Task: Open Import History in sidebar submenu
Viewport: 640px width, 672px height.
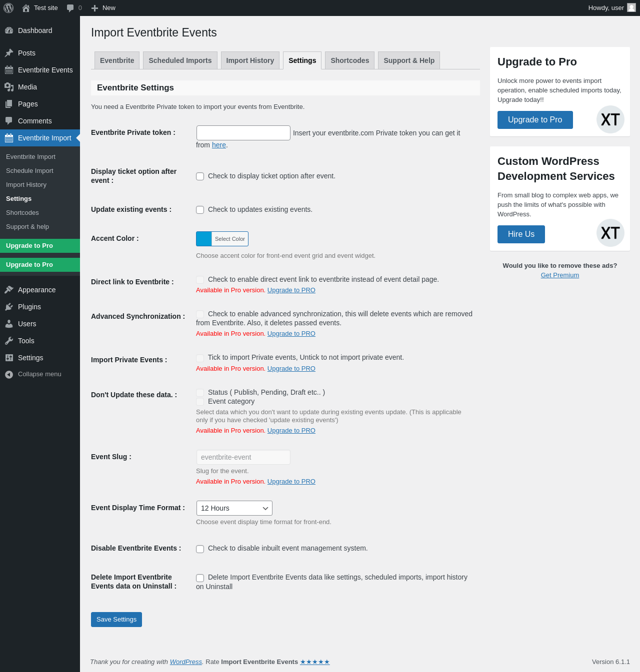Action: click(x=26, y=185)
